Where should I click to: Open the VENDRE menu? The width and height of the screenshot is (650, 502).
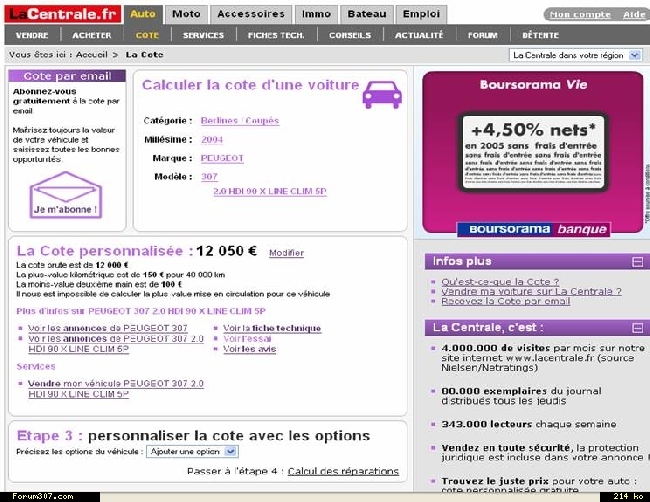pyautogui.click(x=32, y=35)
